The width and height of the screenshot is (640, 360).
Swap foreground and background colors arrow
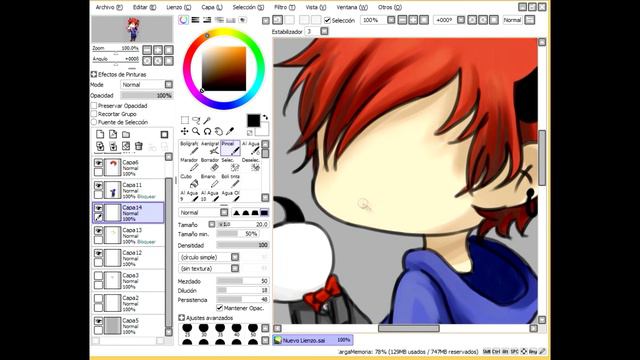pyautogui.click(x=265, y=118)
